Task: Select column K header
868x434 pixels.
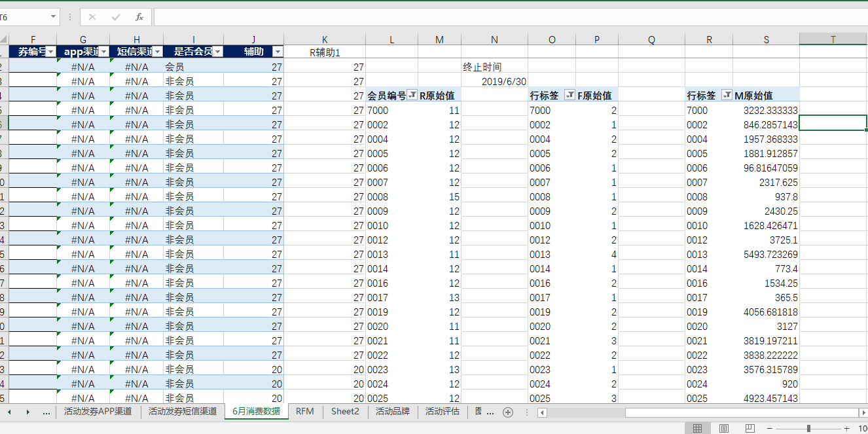Action: point(325,40)
